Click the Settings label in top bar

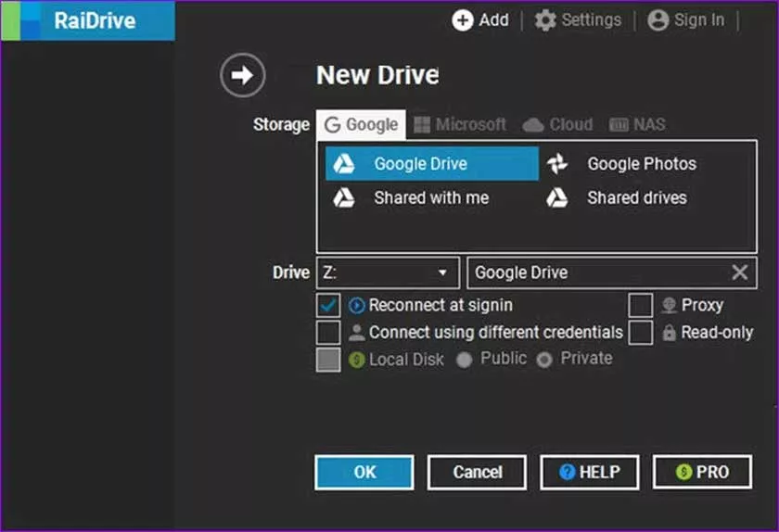tap(592, 20)
